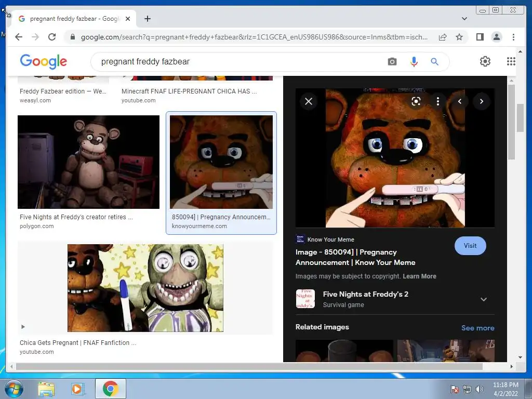Close the image preview panel
This screenshot has height=399, width=532.
click(309, 101)
